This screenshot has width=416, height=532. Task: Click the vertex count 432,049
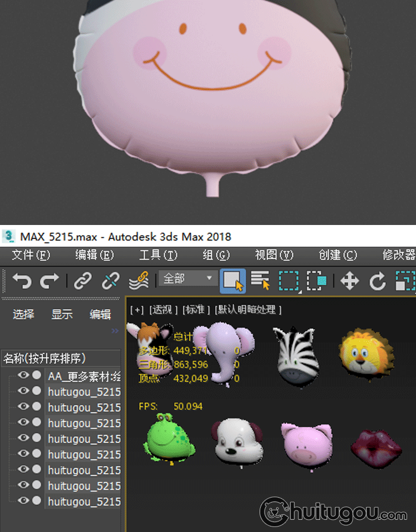point(190,378)
